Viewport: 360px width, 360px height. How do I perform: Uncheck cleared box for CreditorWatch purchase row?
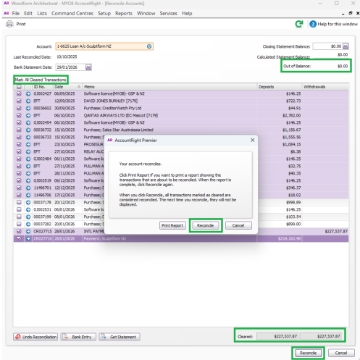click(x=19, y=108)
